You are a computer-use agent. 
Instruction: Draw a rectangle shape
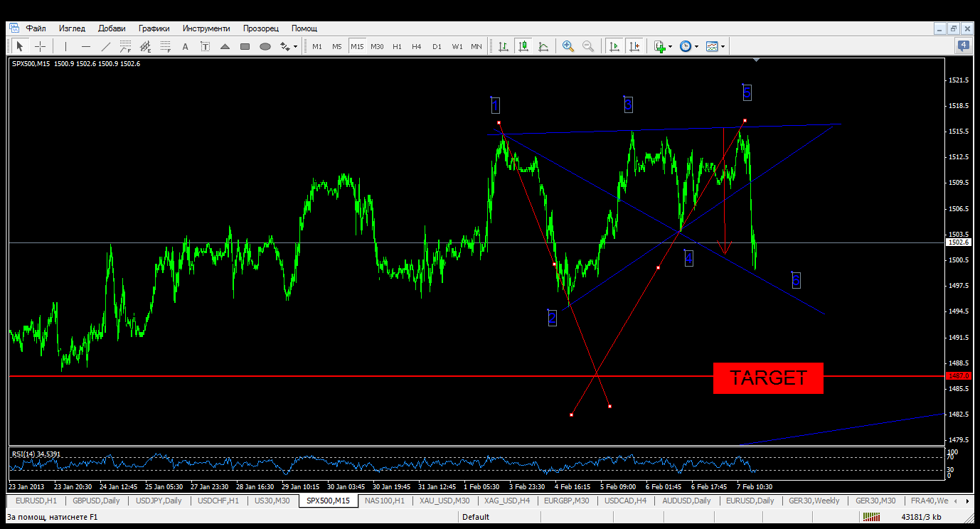click(x=245, y=46)
